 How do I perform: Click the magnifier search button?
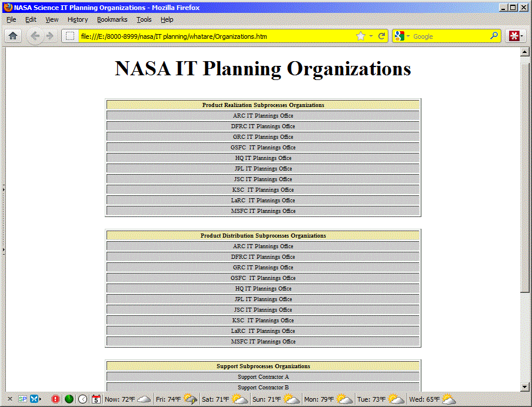pos(494,36)
